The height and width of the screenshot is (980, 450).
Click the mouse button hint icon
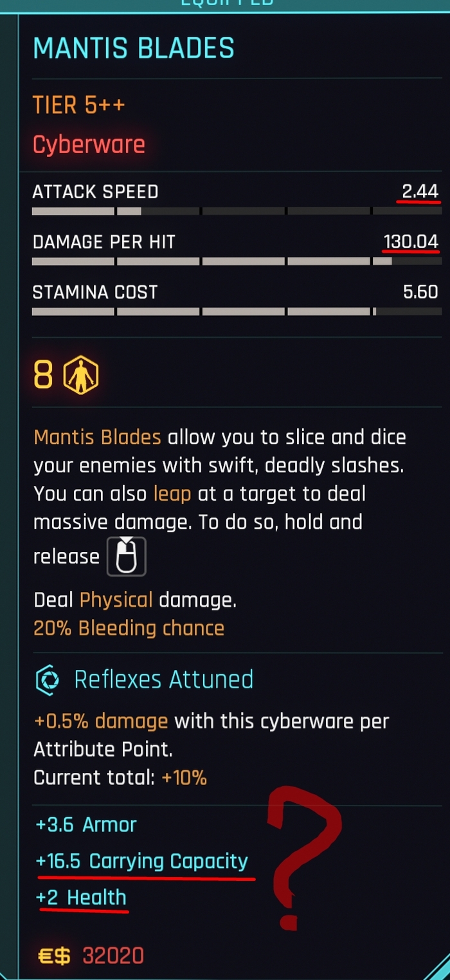point(126,556)
